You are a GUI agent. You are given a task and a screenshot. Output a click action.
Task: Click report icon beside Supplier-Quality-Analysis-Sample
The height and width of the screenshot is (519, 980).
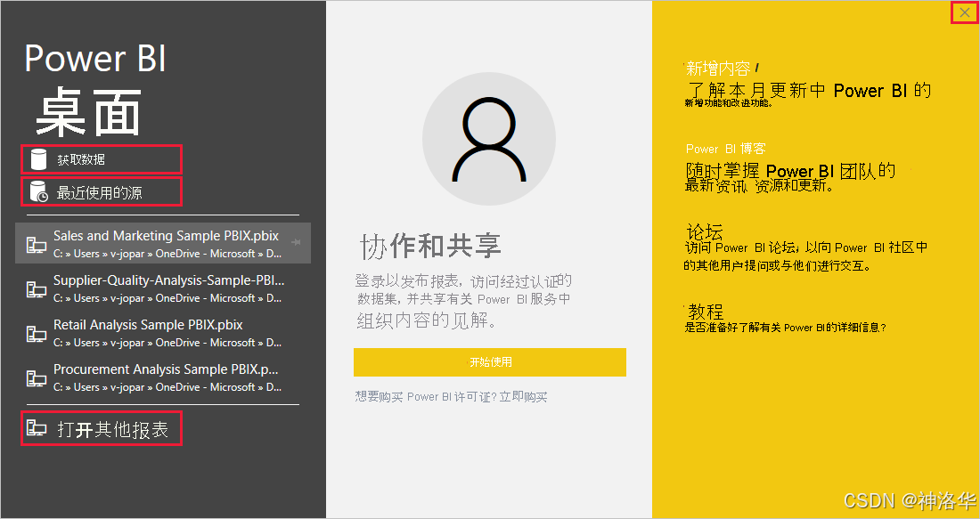(37, 289)
